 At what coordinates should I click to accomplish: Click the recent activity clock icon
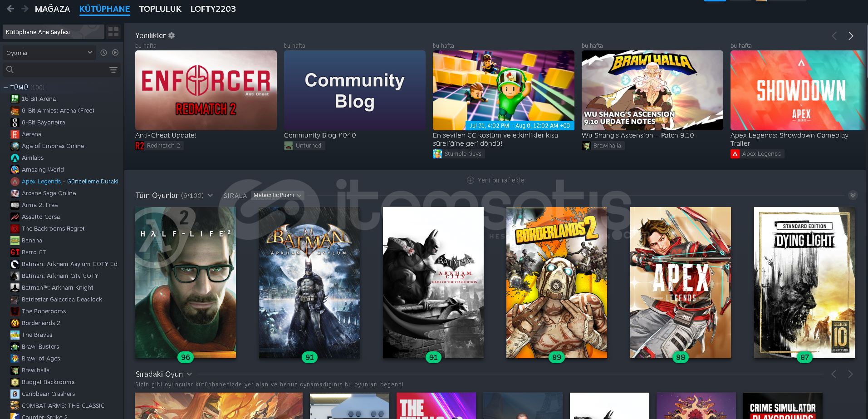[103, 53]
